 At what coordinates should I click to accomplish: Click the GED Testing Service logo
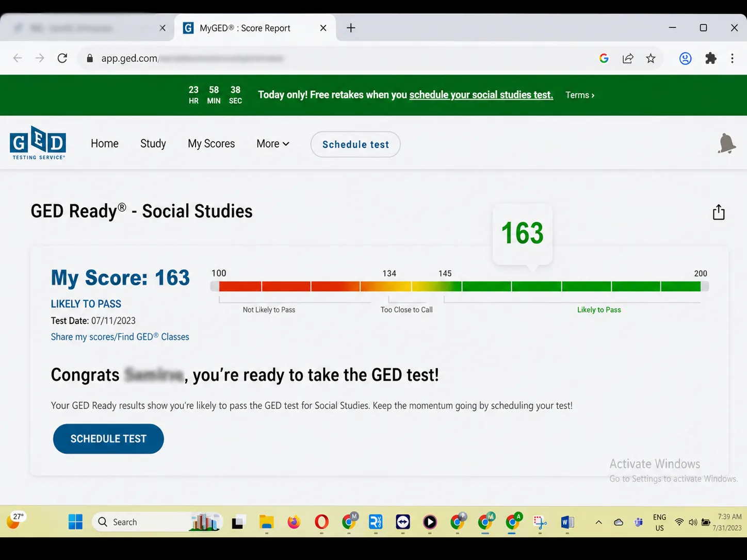[x=38, y=143]
